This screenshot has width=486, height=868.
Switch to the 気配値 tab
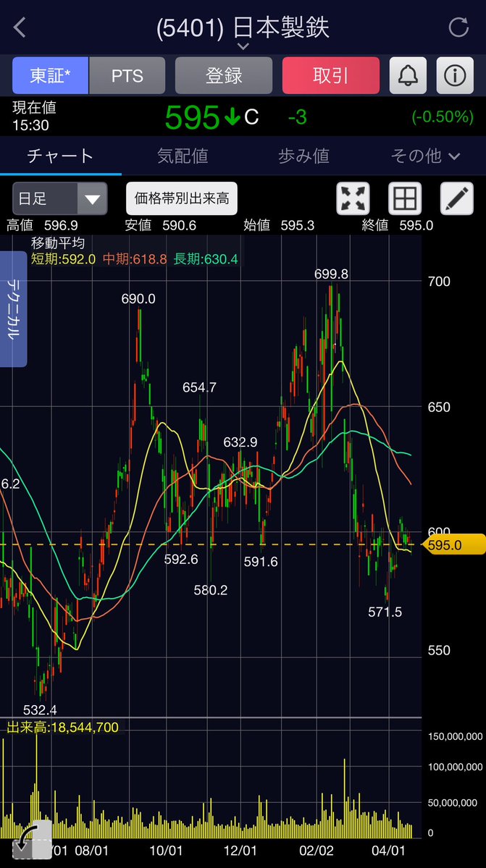(182, 156)
